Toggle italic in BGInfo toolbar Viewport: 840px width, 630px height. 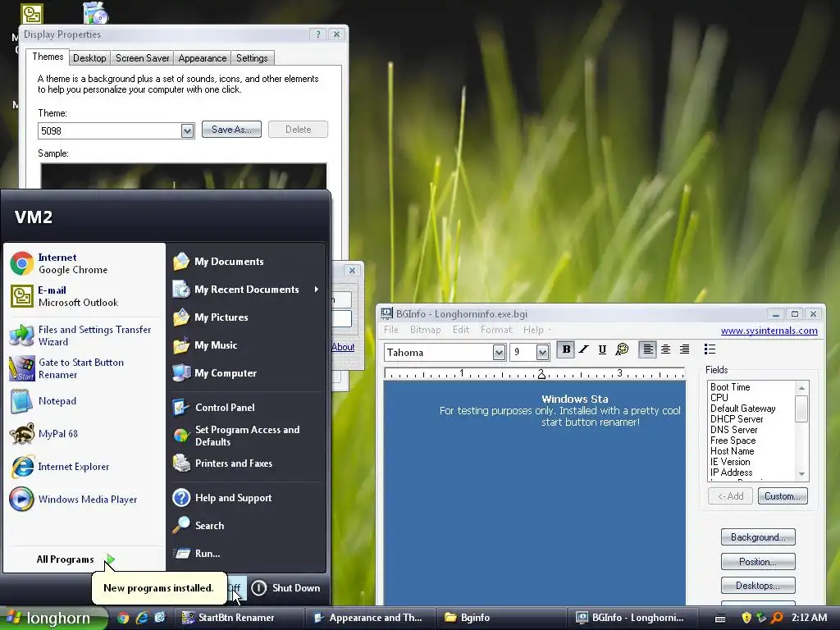[x=584, y=349]
